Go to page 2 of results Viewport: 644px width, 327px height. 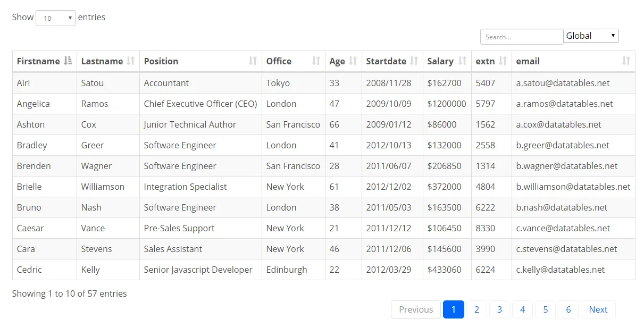(477, 309)
